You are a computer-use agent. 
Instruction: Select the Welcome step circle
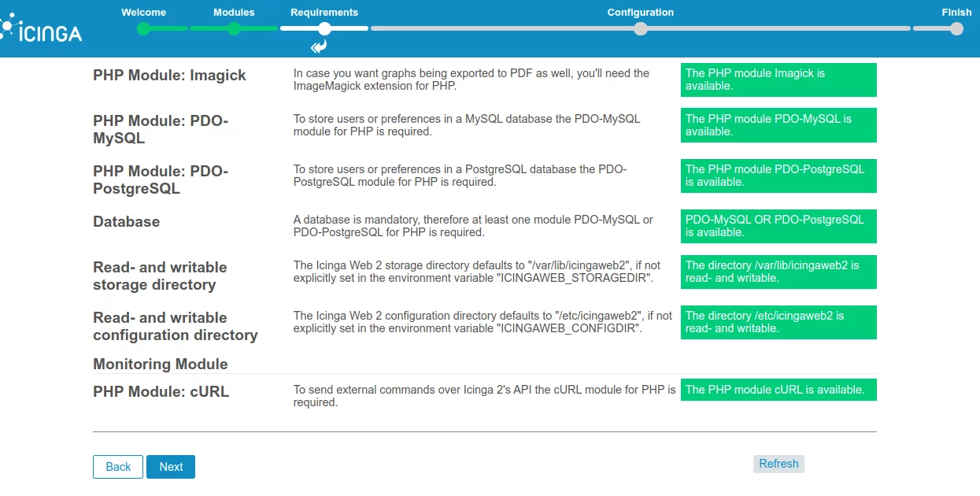(144, 29)
